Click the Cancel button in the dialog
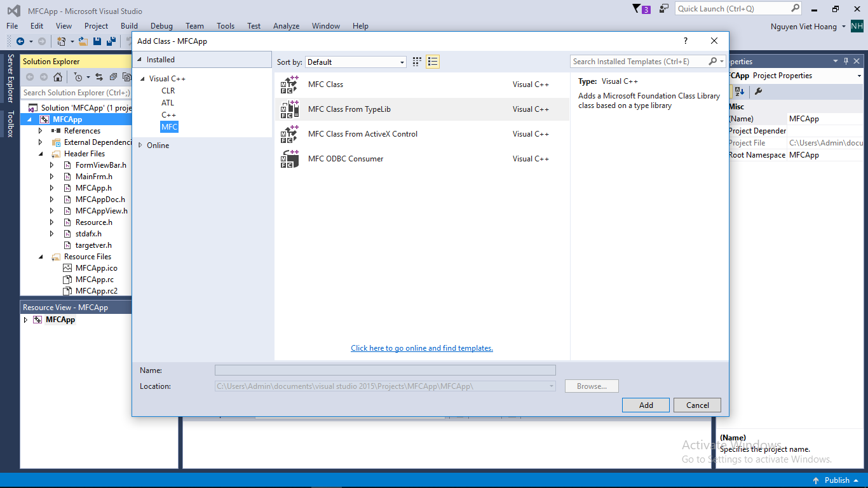 click(x=697, y=405)
